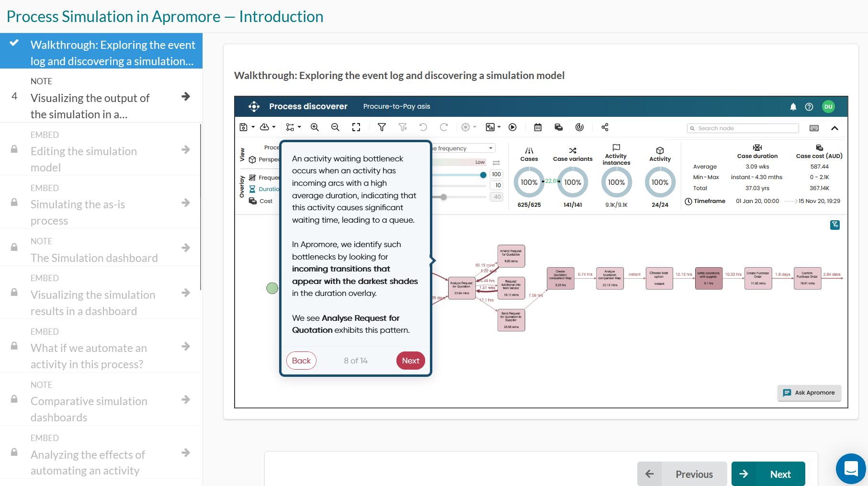868x486 pixels.
Task: Click the Search node input field
Action: point(743,128)
